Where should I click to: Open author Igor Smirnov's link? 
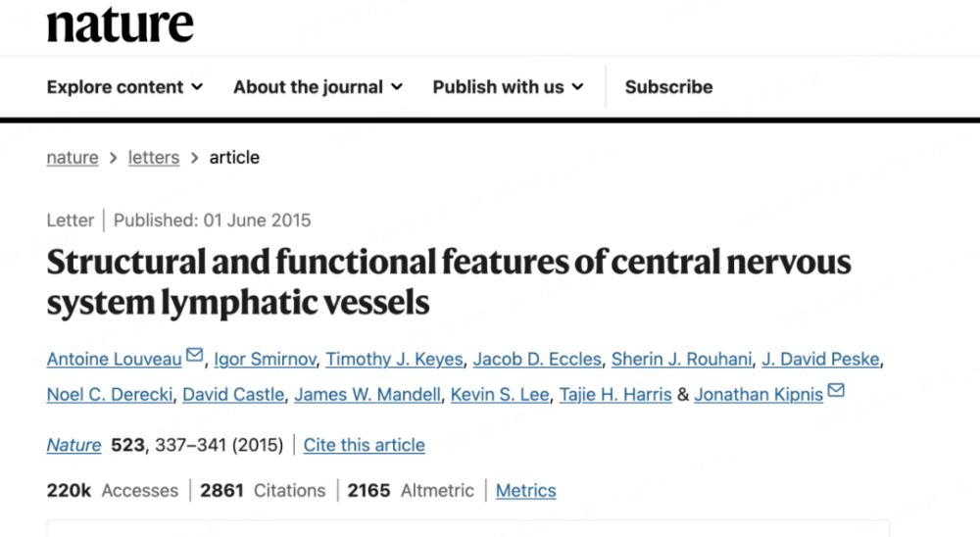click(265, 360)
